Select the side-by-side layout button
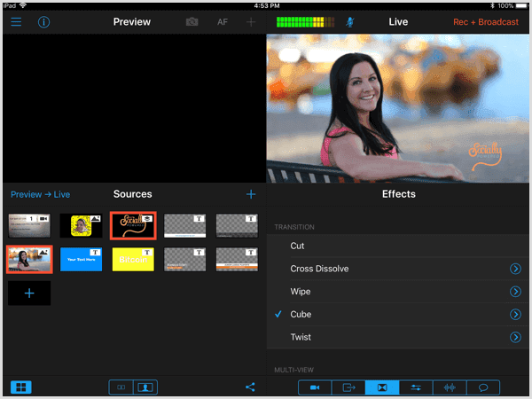This screenshot has width=532, height=399. click(121, 387)
